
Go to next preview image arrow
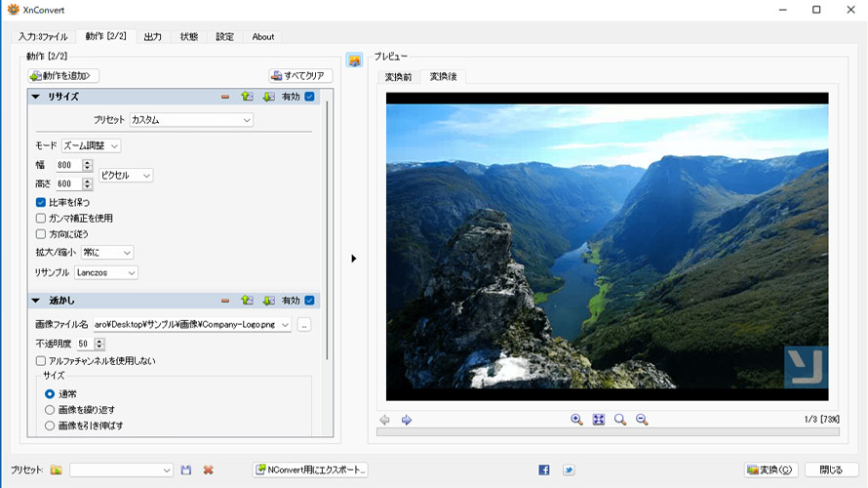[x=407, y=420]
